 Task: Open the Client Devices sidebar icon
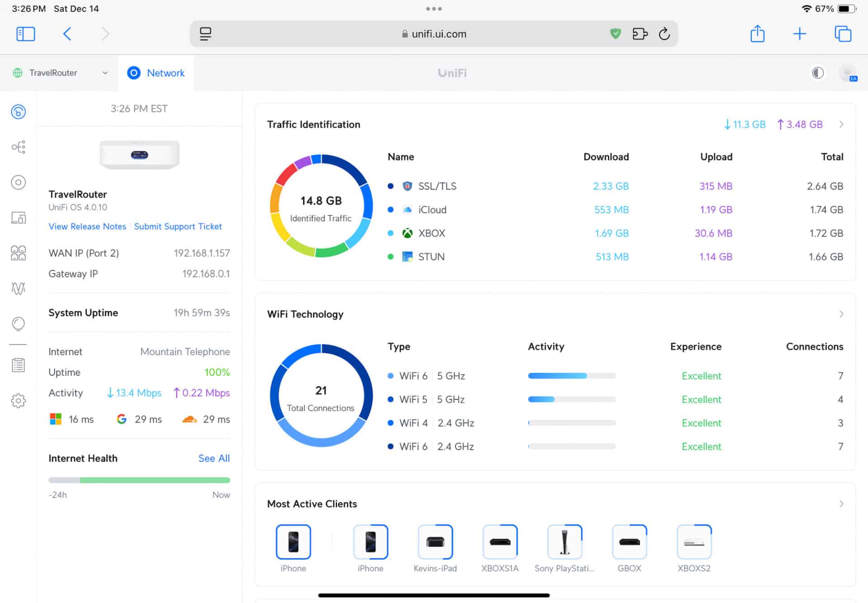tap(18, 217)
